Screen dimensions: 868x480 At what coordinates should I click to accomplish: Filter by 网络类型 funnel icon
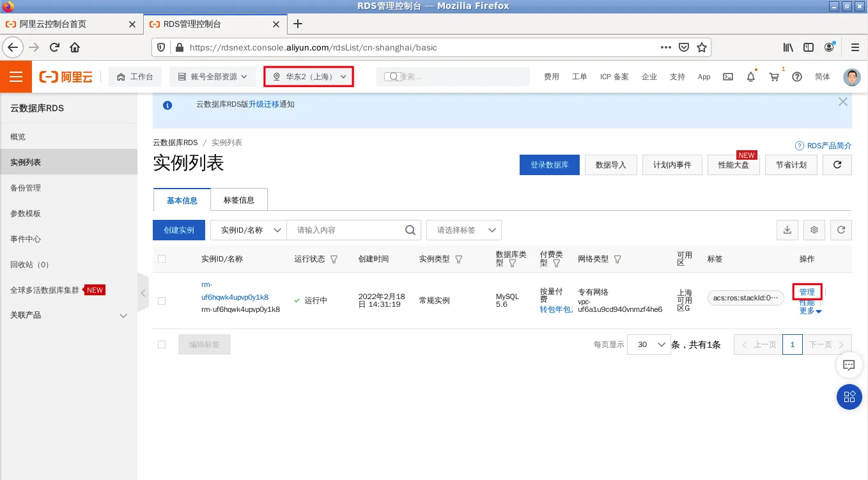coord(617,259)
